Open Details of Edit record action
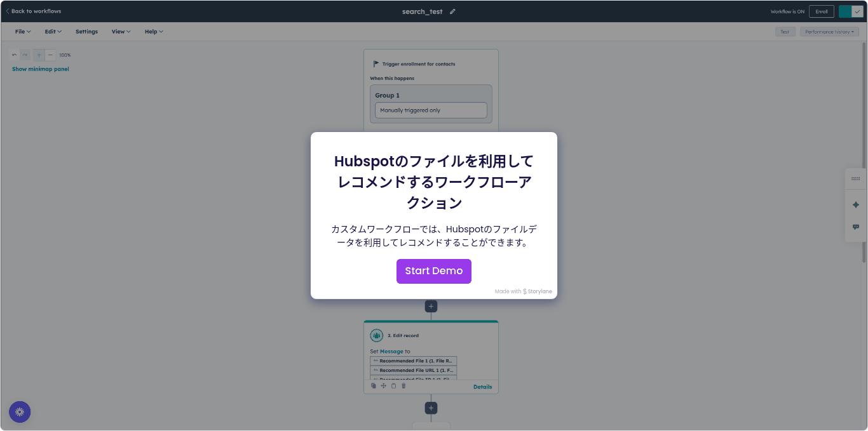868x431 pixels. tap(482, 387)
